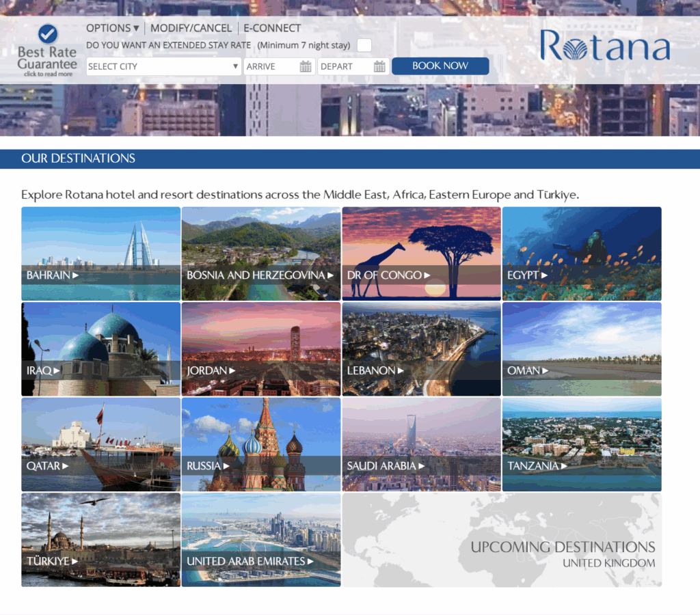Click the arrow next to Egypt
The image size is (700, 615).
[x=545, y=275]
